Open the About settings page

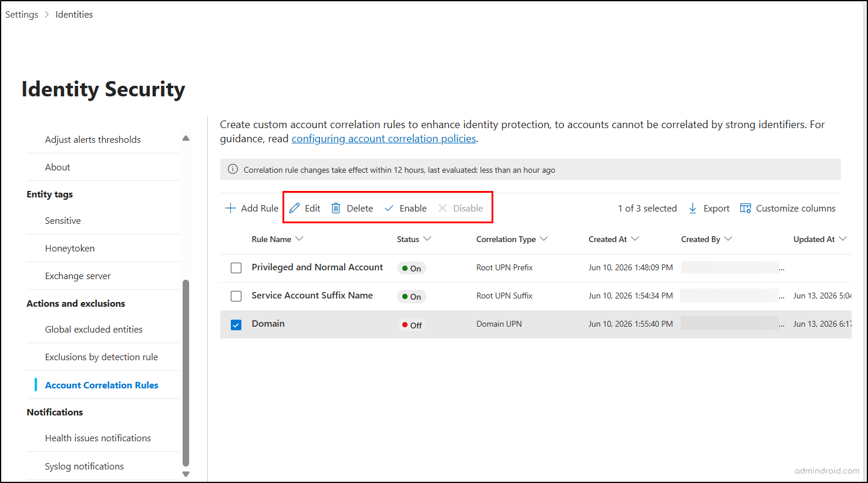pyautogui.click(x=58, y=167)
